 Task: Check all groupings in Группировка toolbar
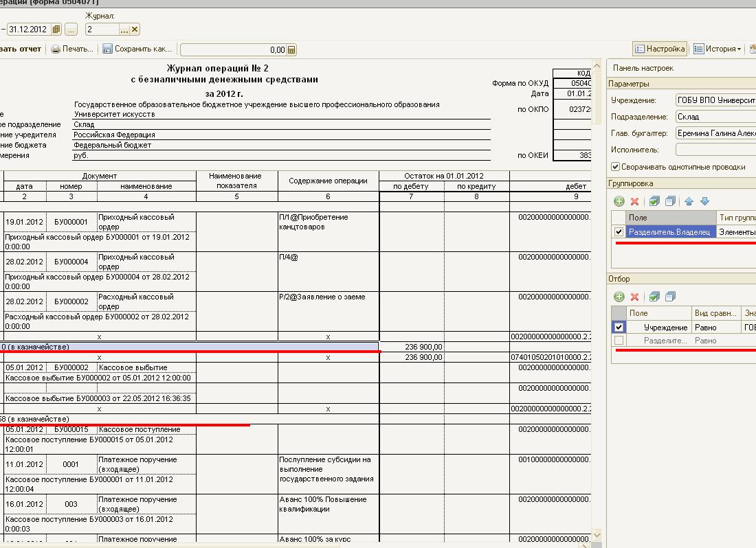click(x=654, y=201)
